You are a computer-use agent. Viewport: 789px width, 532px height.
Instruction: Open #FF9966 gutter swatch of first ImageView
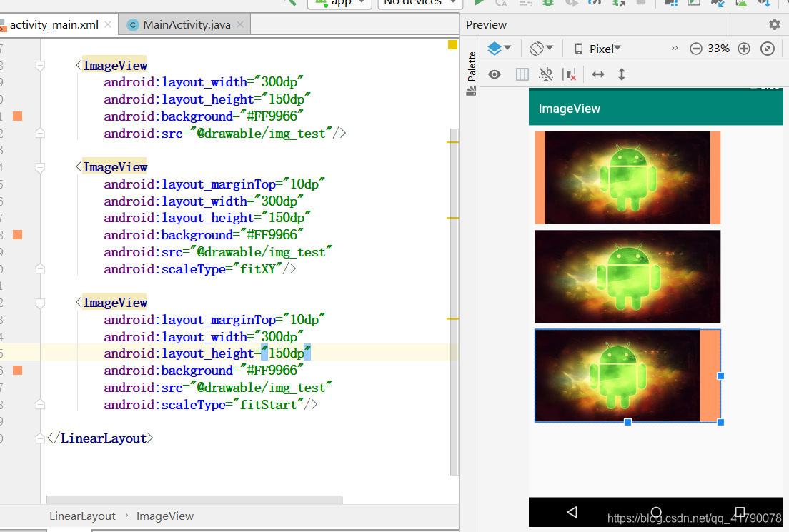pos(18,116)
